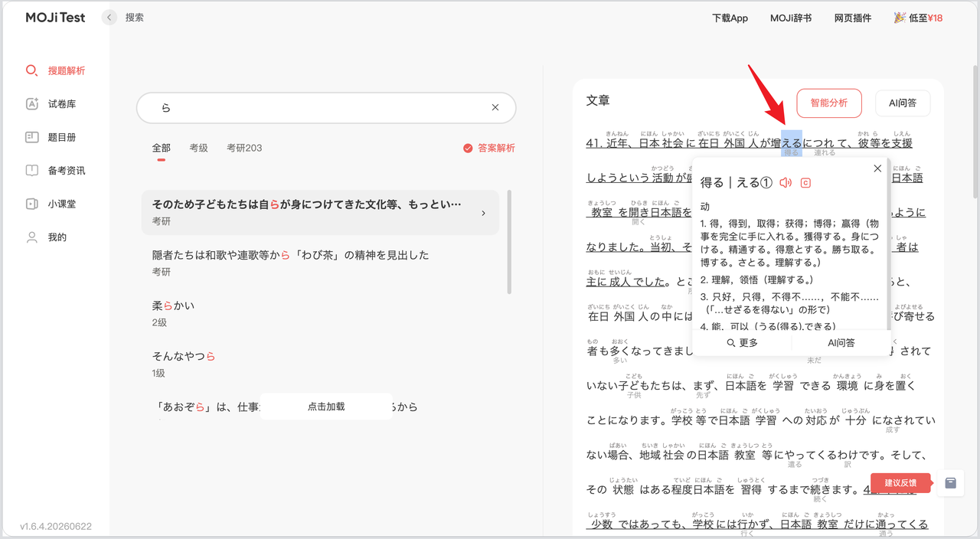Open result そのため子どもたちは自らが身につけてきた文化等

(x=320, y=212)
